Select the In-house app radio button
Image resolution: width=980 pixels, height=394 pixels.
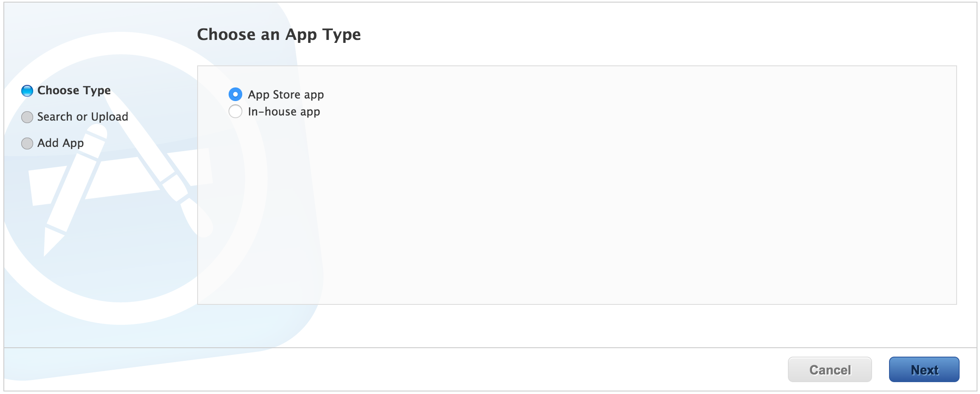235,112
